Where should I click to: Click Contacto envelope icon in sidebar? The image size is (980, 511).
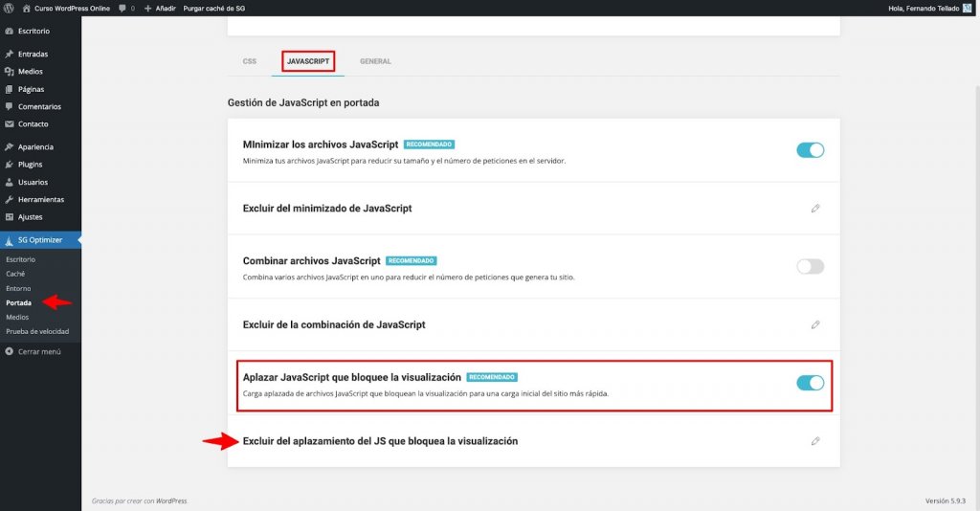[x=9, y=124]
